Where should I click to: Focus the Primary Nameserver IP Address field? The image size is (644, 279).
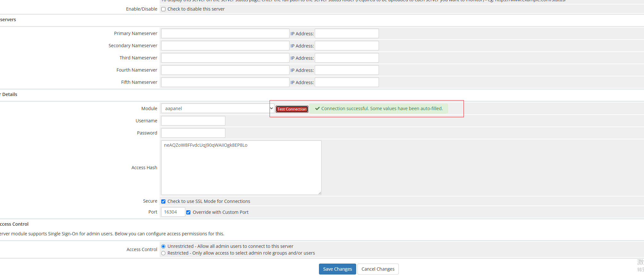(347, 33)
